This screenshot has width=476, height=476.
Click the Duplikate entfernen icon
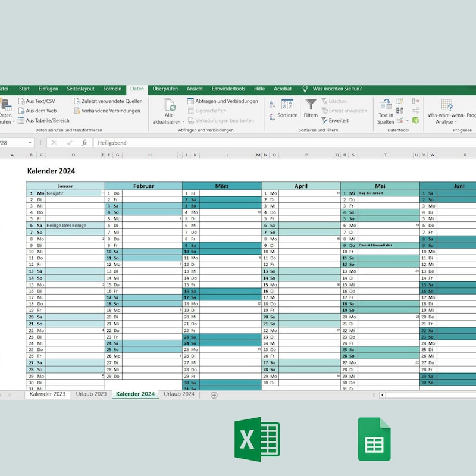[x=400, y=110]
